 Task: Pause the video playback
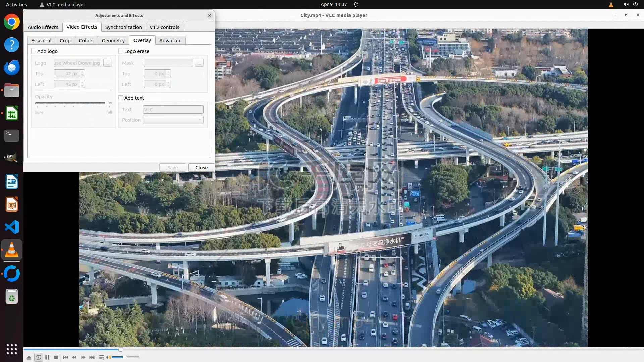tap(47, 357)
